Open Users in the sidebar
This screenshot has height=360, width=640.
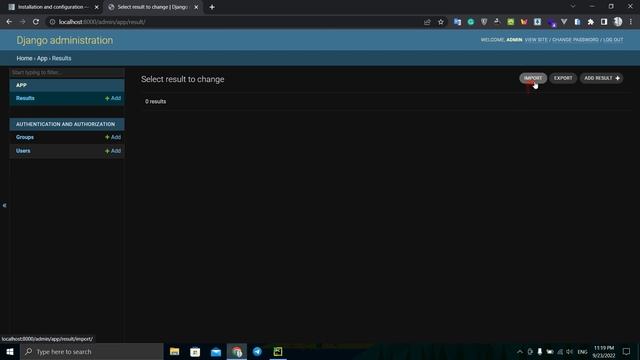[x=23, y=151]
